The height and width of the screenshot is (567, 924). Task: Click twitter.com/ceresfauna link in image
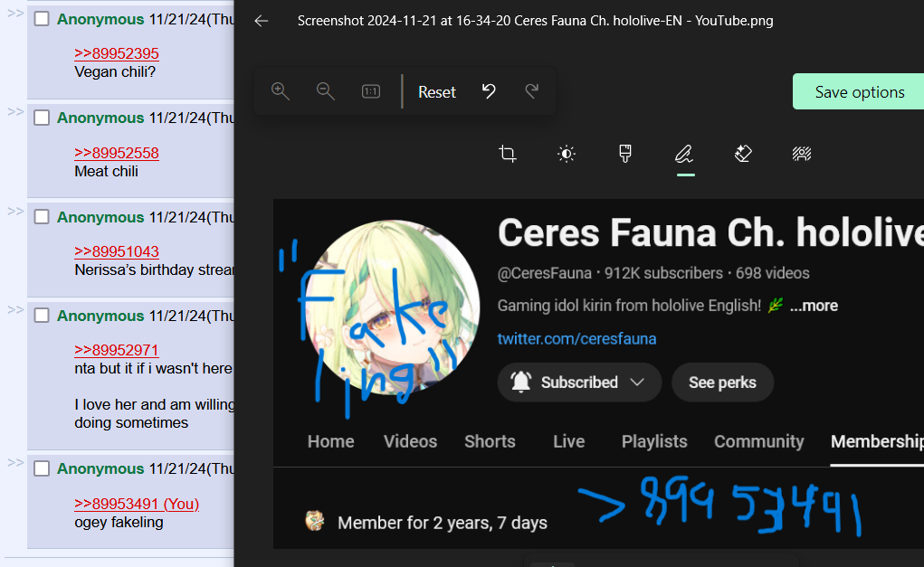click(x=576, y=338)
